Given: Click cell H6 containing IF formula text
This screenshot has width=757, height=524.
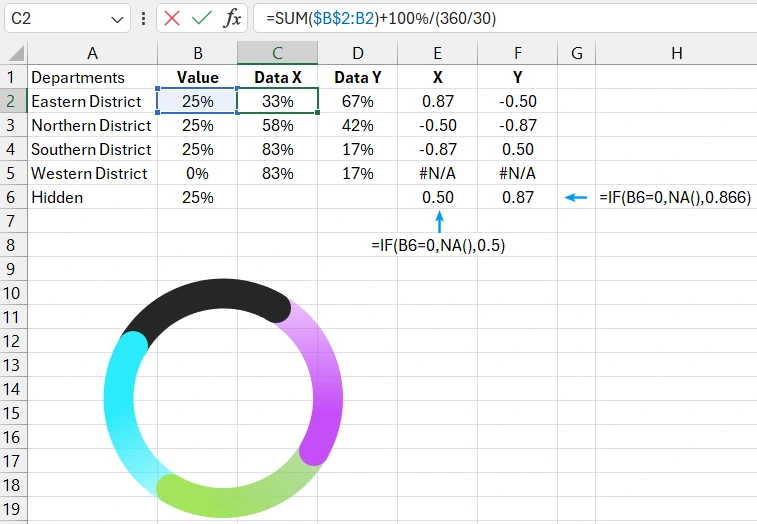Looking at the screenshot, I should [x=675, y=197].
